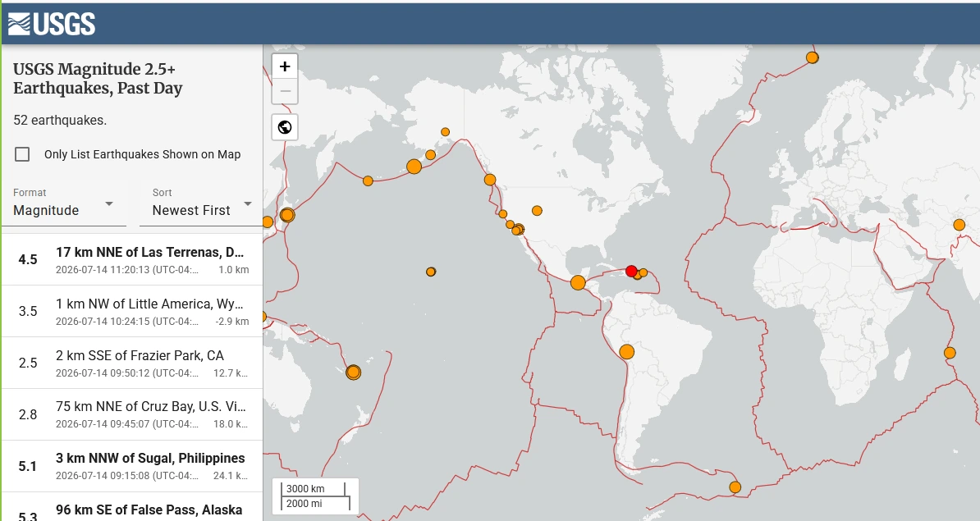Click the USGS logo in header
The height and width of the screenshot is (521, 980).
pyautogui.click(x=51, y=25)
